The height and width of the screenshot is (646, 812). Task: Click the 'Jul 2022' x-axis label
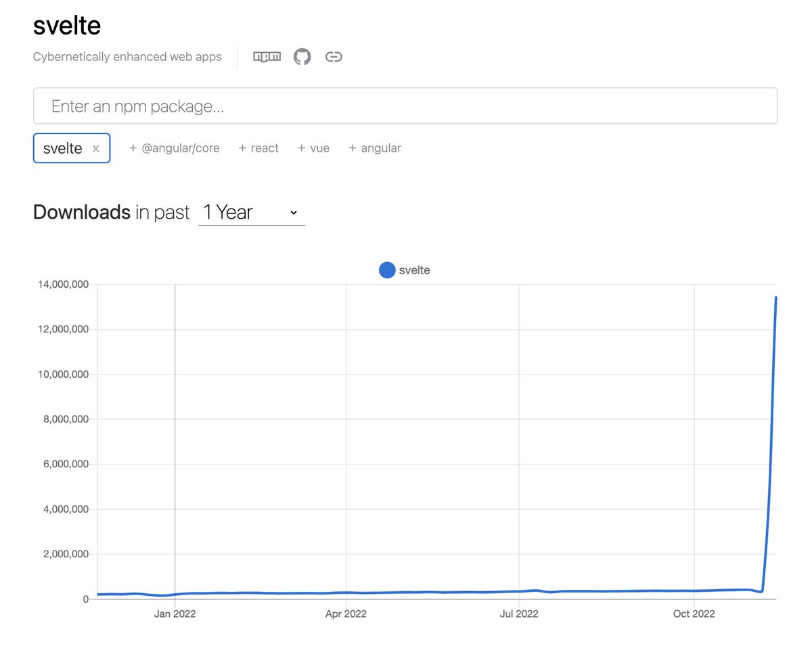point(519,614)
